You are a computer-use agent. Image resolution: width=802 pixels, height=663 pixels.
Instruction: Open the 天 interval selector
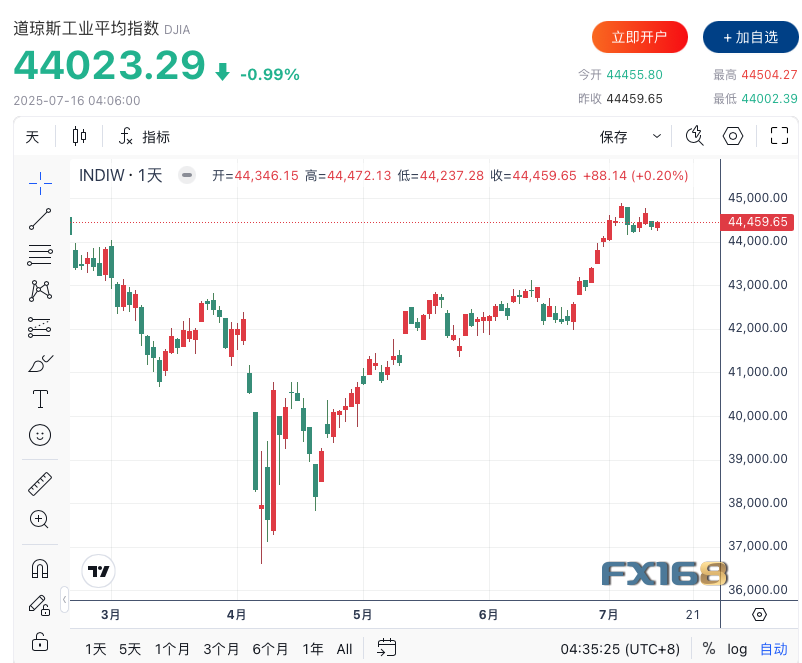33,137
